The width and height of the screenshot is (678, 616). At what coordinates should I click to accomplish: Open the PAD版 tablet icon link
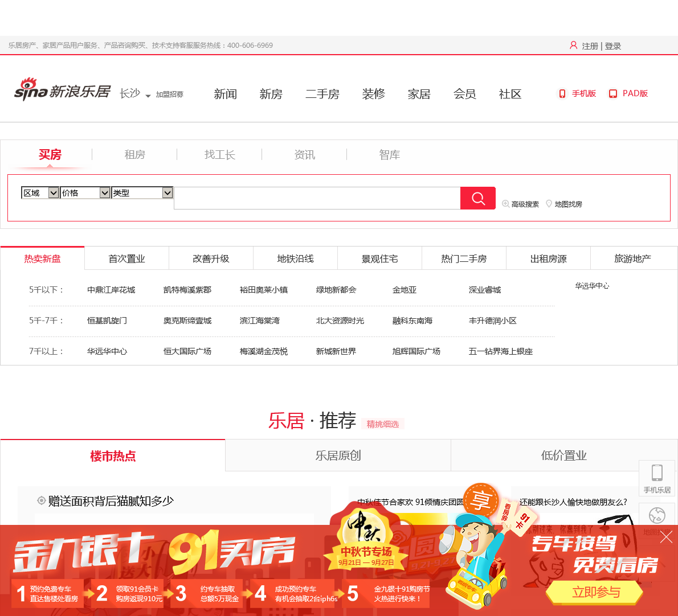tap(612, 94)
